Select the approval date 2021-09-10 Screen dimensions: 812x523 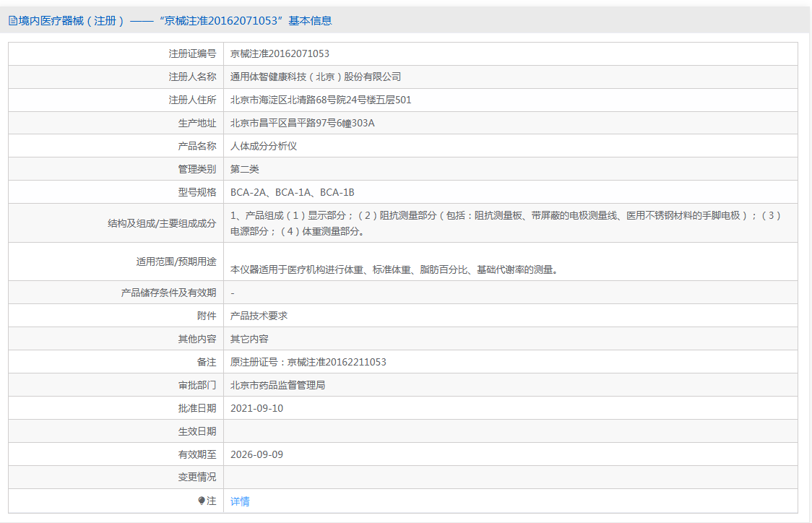257,409
